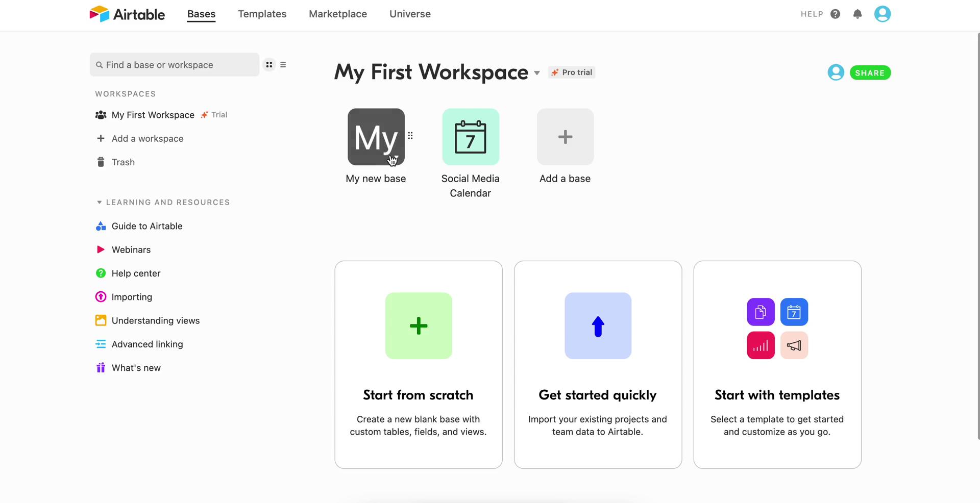Screen dimensions: 980x503
Task: Click the HELP text link
Action: (x=812, y=14)
